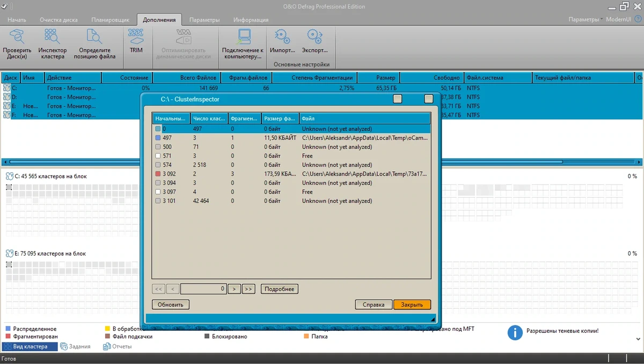
Task: Run the Проверить Диск(и) check tool
Action: point(17,44)
